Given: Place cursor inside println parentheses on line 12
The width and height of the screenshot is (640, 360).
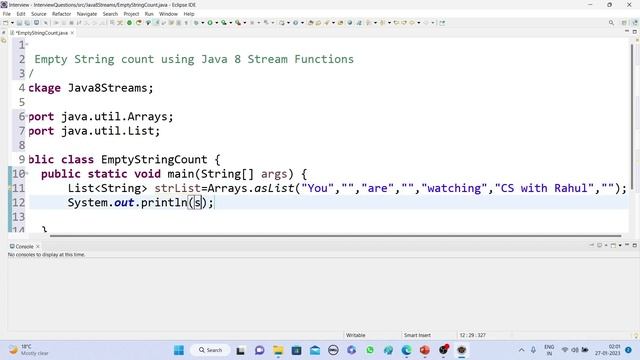Looking at the screenshot, I should pyautogui.click(x=198, y=202).
